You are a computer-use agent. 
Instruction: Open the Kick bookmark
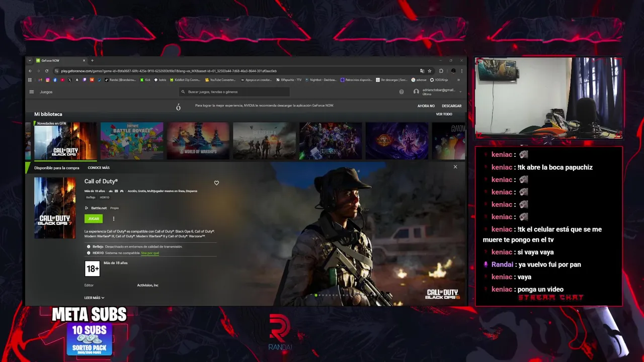[x=145, y=80]
